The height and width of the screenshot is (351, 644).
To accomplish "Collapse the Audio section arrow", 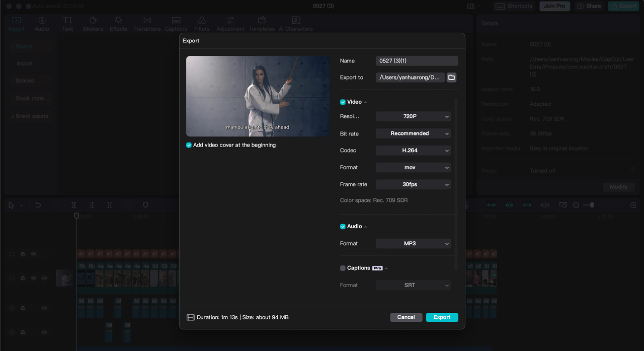I will (366, 227).
